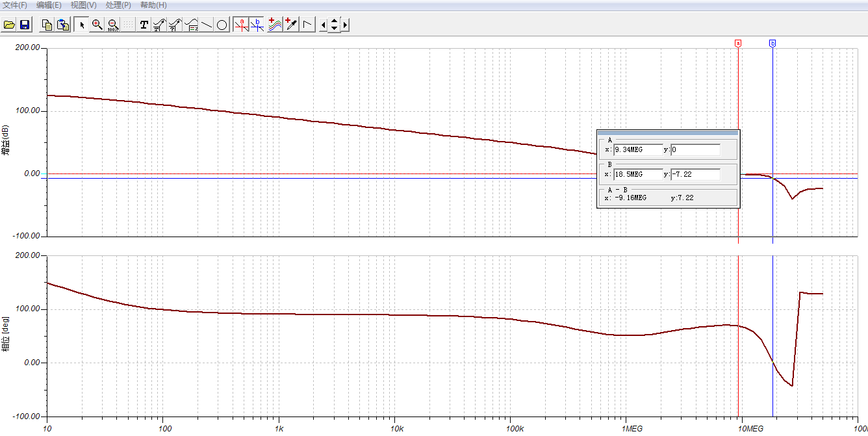Select the circle drawing tool

(222, 25)
